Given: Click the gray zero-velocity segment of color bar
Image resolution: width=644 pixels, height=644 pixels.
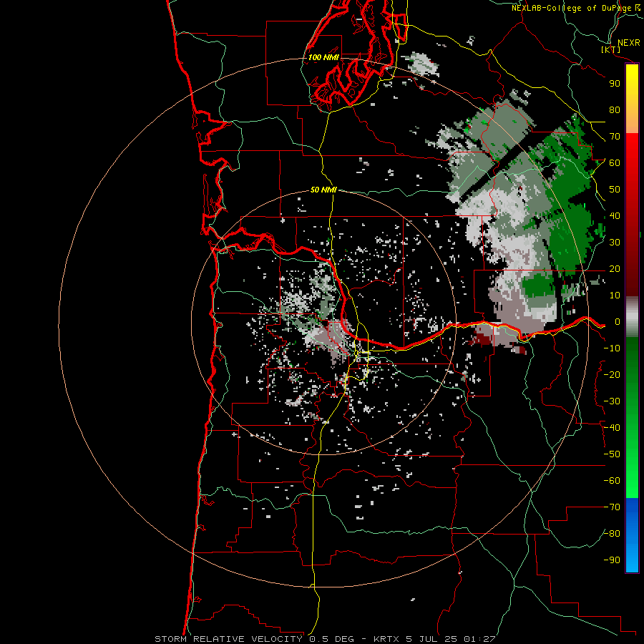Looking at the screenshot, I should pyautogui.click(x=632, y=317).
